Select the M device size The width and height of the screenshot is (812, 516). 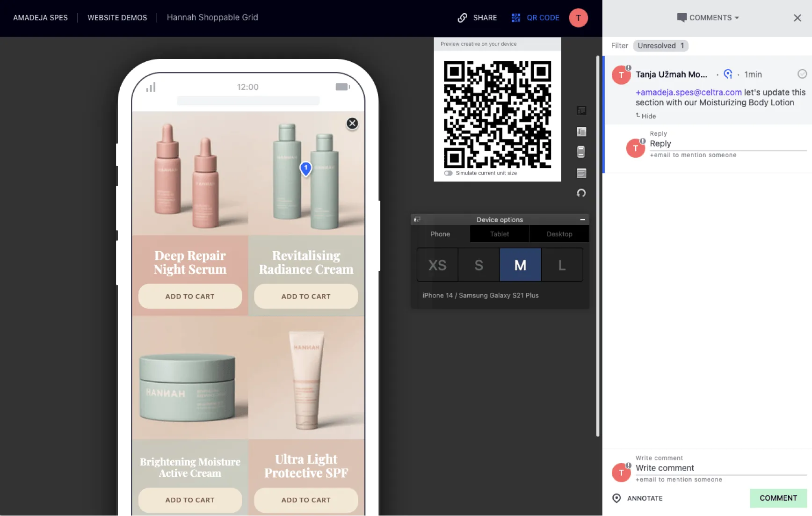point(520,265)
